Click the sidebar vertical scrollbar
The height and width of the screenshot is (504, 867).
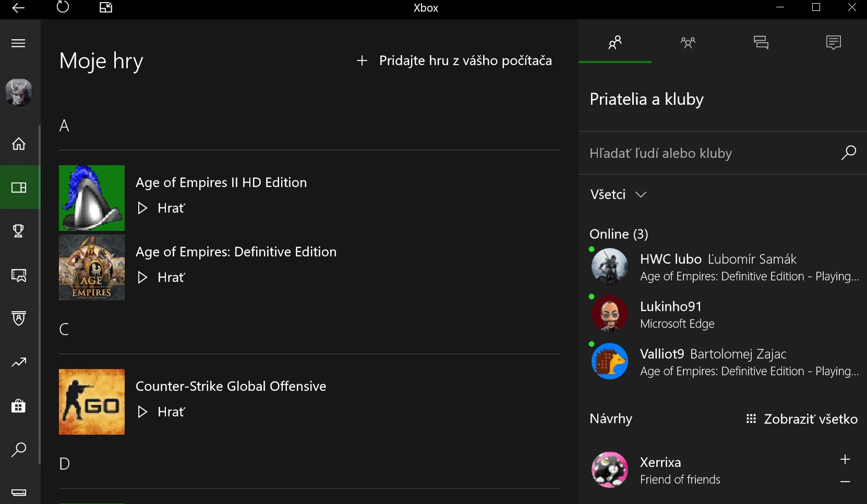click(40, 294)
